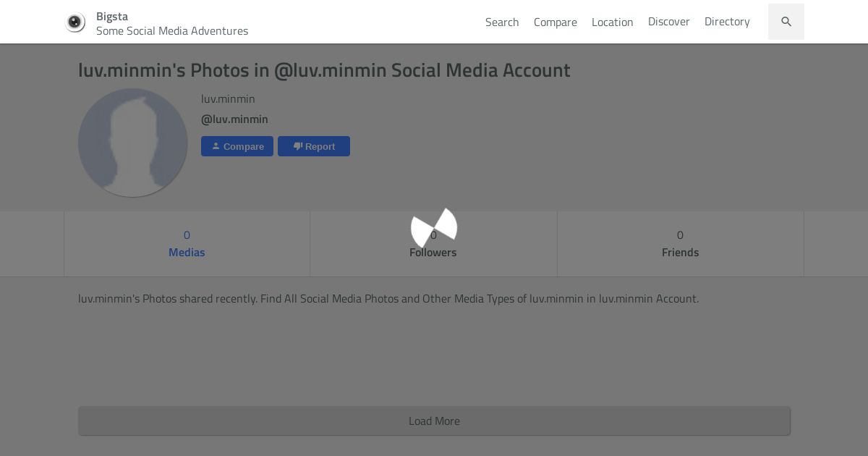
Task: Click the person icon on Compare button
Action: pyautogui.click(x=216, y=146)
